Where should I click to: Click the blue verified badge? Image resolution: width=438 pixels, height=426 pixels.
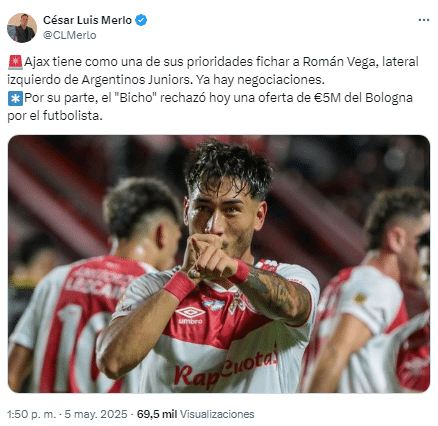pyautogui.click(x=141, y=20)
